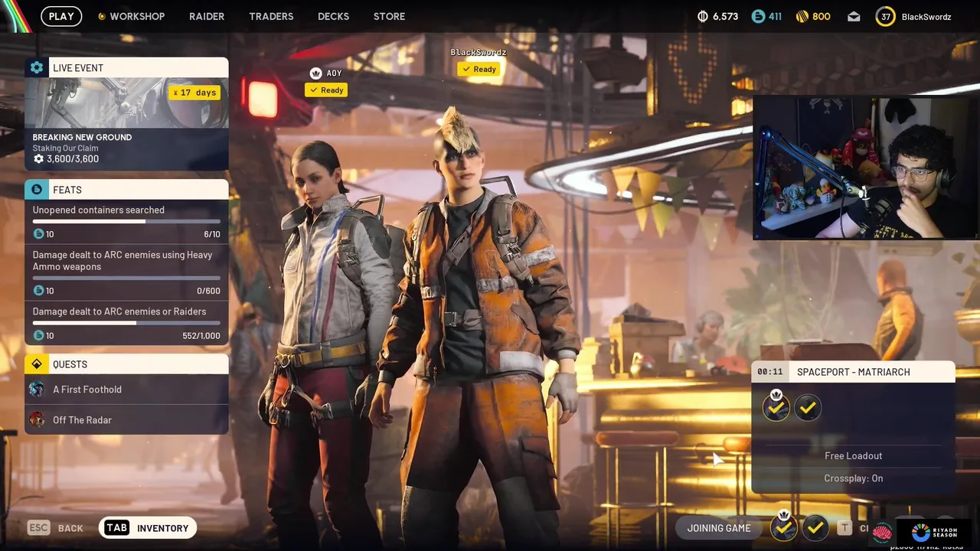
Task: Open the STORE tab
Action: [389, 16]
